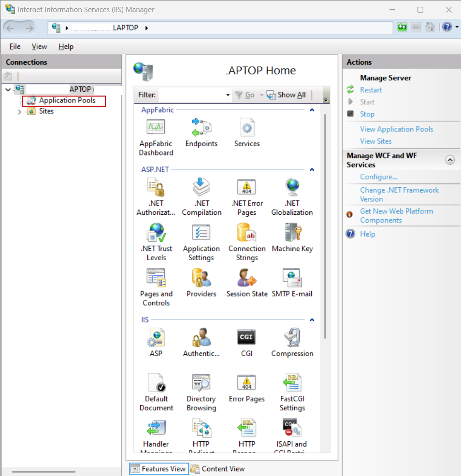Viewport: 461px width, 476px height.
Task: Collapse the ASP.NET group
Action: [312, 169]
